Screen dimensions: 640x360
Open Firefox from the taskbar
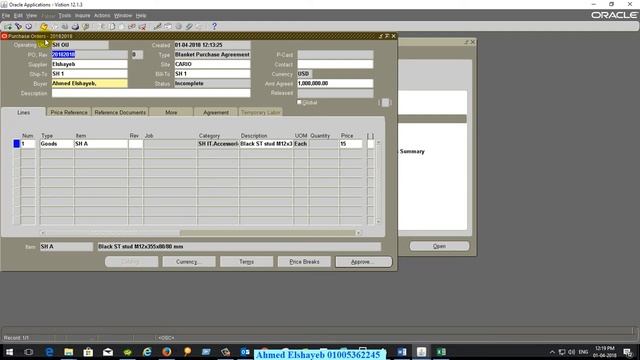167,352
